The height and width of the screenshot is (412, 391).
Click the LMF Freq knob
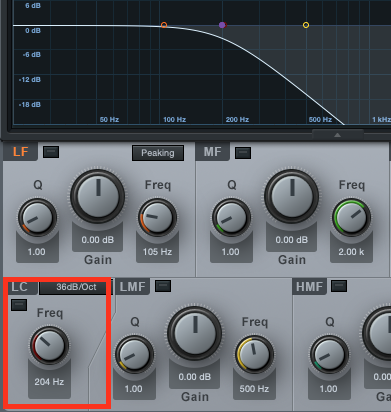click(x=255, y=355)
